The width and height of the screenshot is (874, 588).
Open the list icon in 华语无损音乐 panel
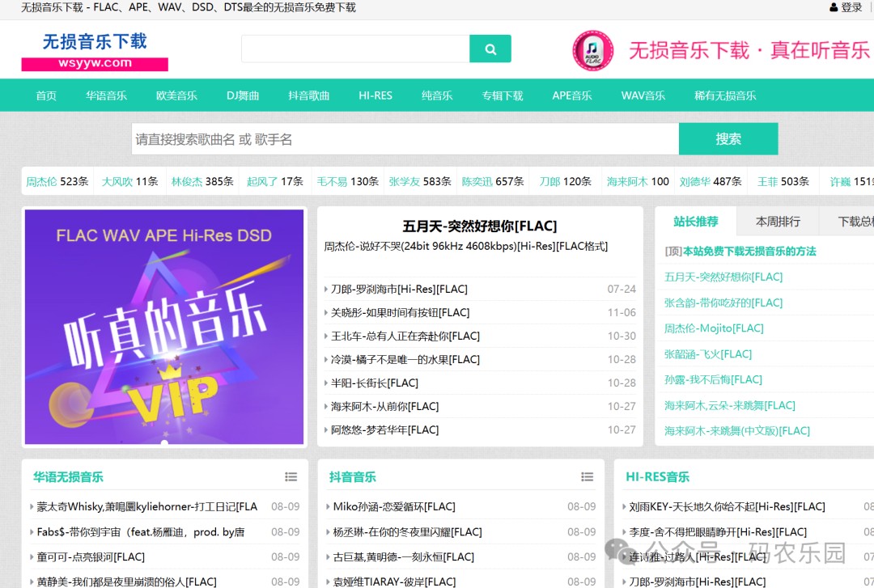click(x=291, y=476)
